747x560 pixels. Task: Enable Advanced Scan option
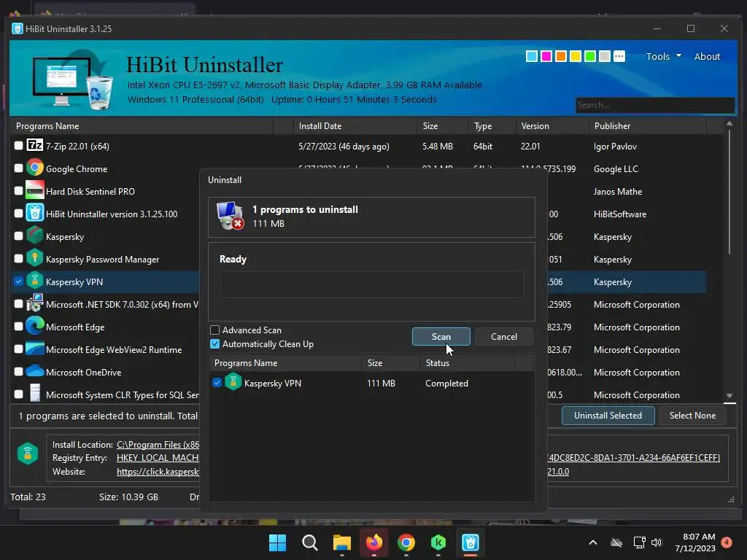(x=215, y=330)
